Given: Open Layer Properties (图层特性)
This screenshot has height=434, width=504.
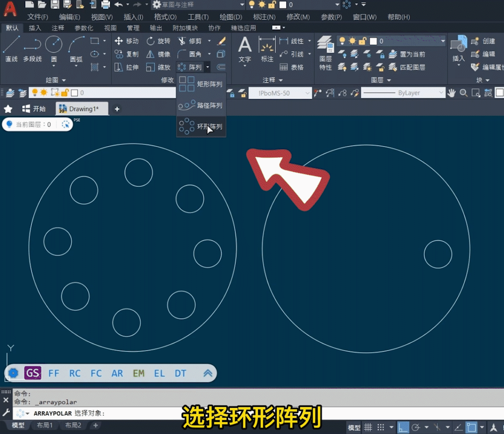Looking at the screenshot, I should (x=325, y=53).
